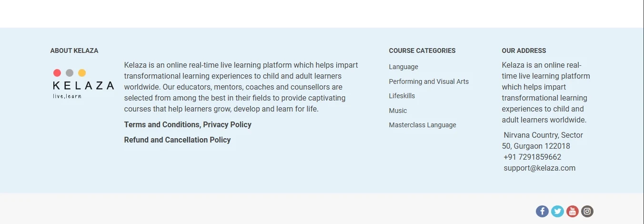Open the Language course category

point(403,67)
